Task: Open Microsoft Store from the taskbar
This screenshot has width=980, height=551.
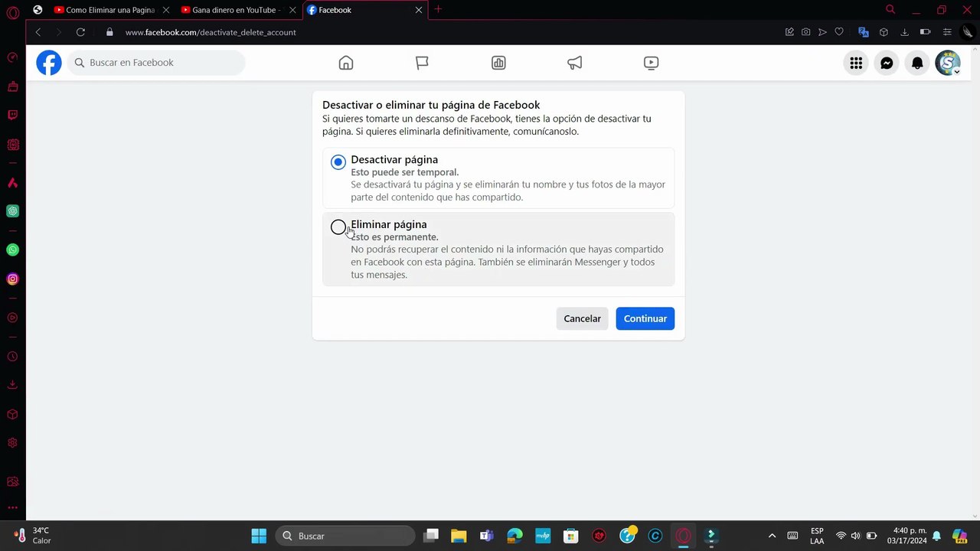Action: coord(570,536)
